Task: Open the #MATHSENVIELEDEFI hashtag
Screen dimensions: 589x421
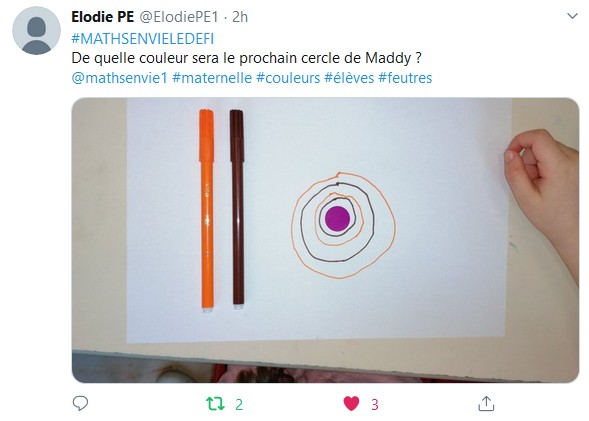Action: click(143, 39)
